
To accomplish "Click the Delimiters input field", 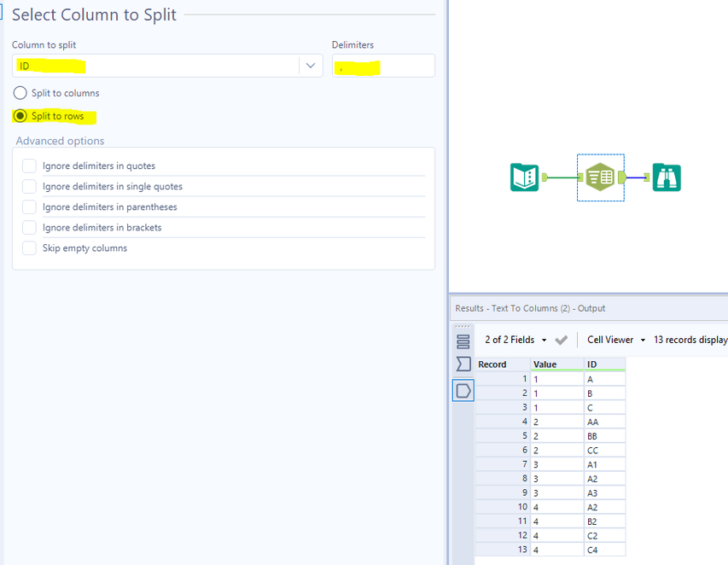I will [x=383, y=66].
